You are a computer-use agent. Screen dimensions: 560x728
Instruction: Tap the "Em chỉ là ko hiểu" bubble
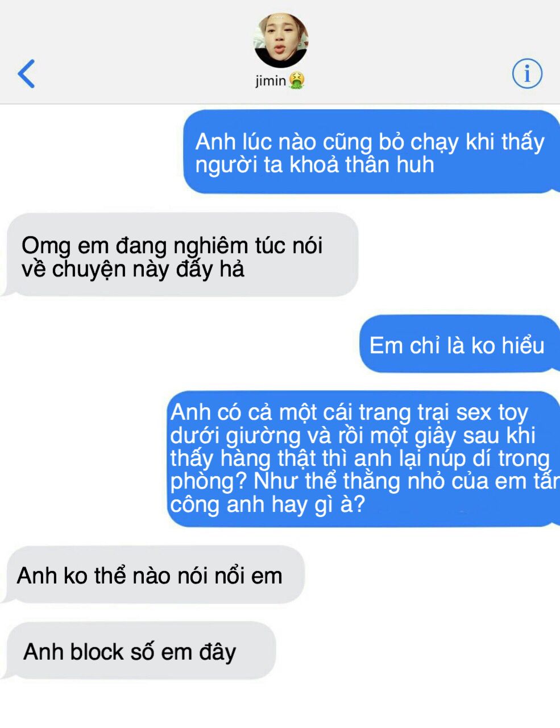pos(459,345)
